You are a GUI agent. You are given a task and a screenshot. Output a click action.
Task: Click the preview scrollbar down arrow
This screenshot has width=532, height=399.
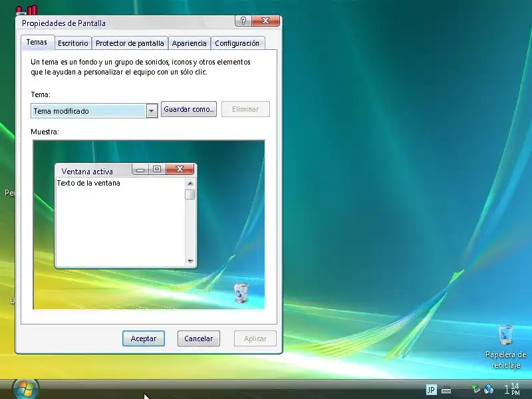click(190, 261)
